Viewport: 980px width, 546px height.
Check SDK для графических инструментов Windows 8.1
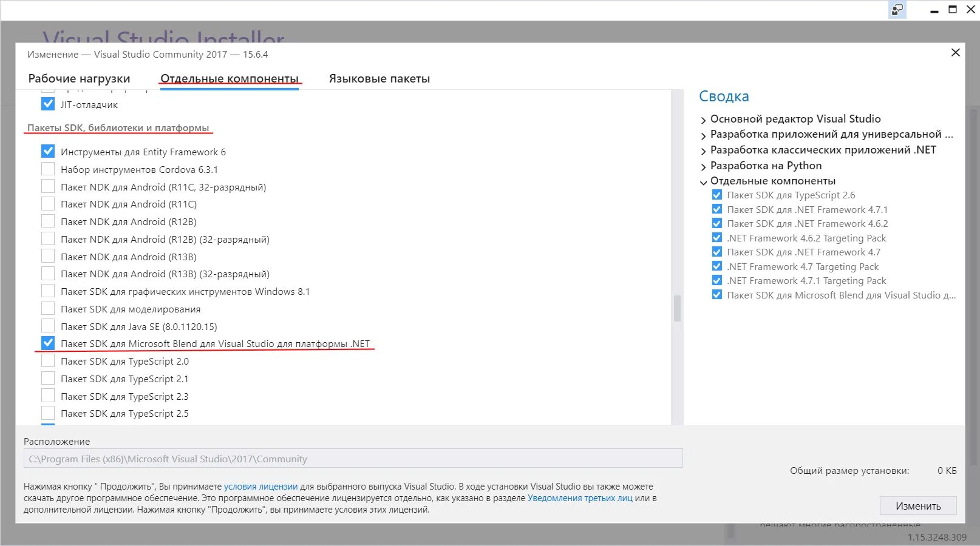[48, 291]
